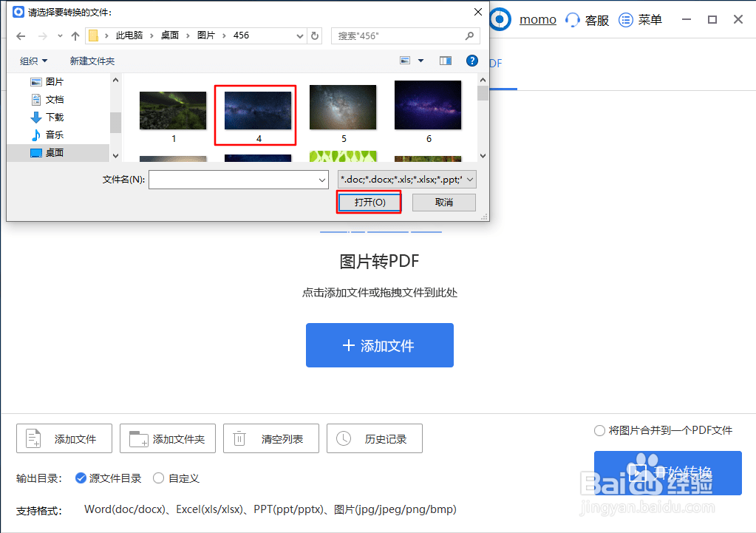Choose 自定义 for output directory

tap(158, 478)
